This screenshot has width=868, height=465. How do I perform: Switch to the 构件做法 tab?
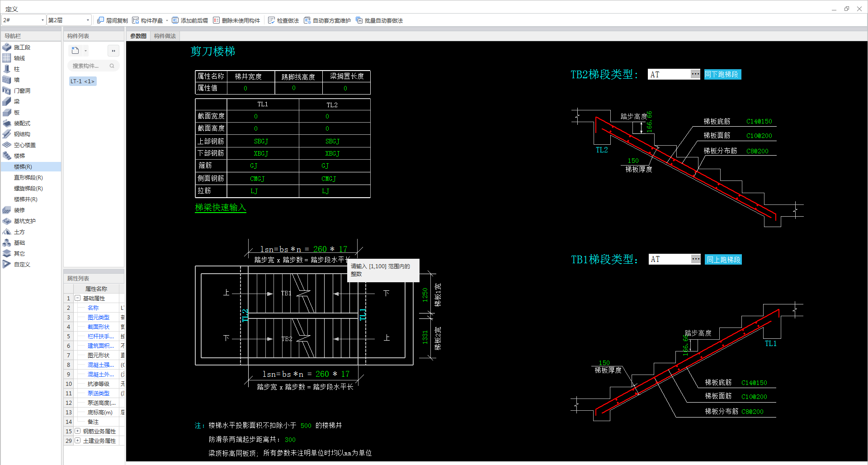pos(165,36)
